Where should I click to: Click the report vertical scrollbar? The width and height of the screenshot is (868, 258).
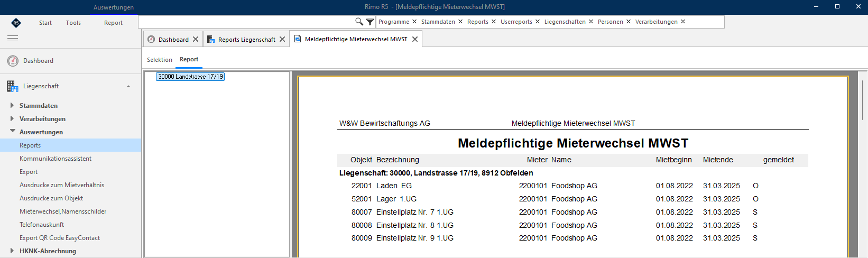click(863, 100)
